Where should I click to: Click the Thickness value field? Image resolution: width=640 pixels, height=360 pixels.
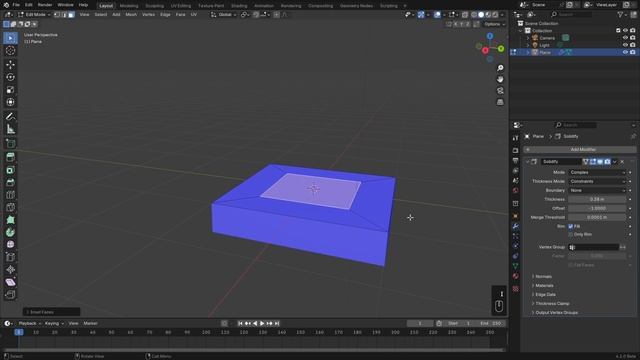coord(597,199)
